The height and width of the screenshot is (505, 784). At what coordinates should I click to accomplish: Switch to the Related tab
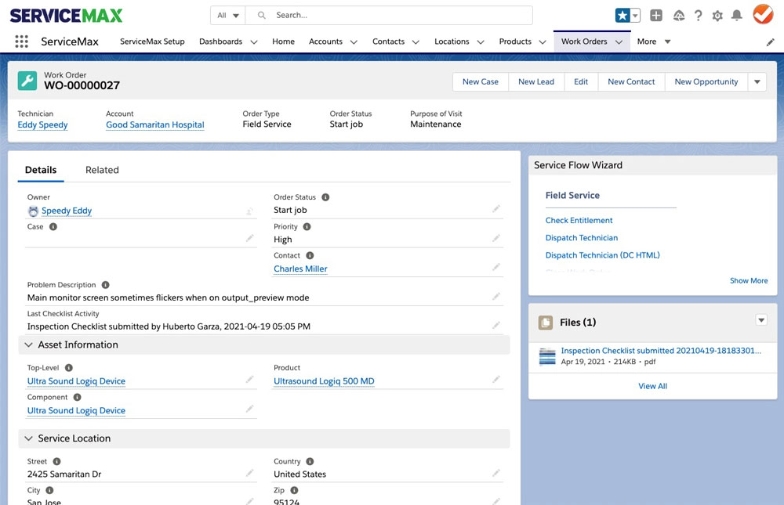pos(102,170)
